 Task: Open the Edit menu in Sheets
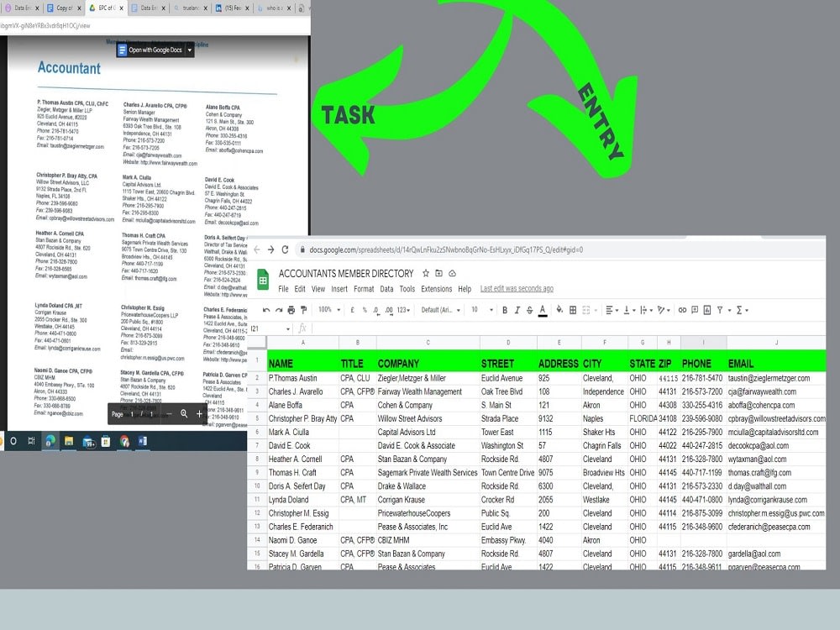pos(300,289)
